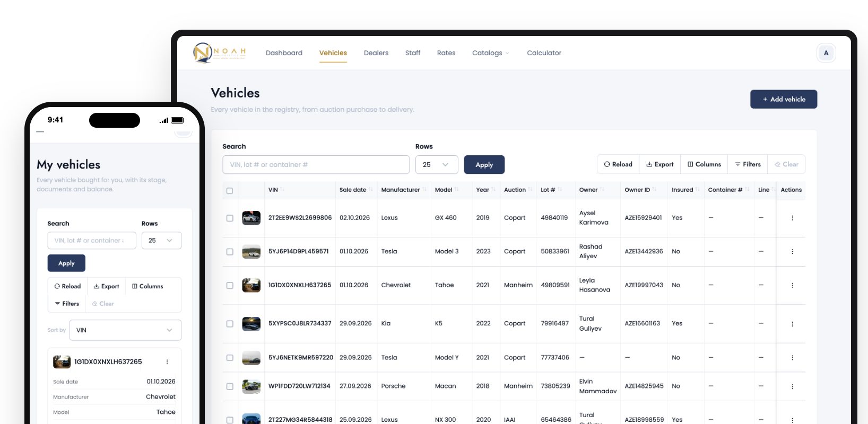Open the phone card's three-dot menu
This screenshot has width=868, height=424.
coord(167,362)
